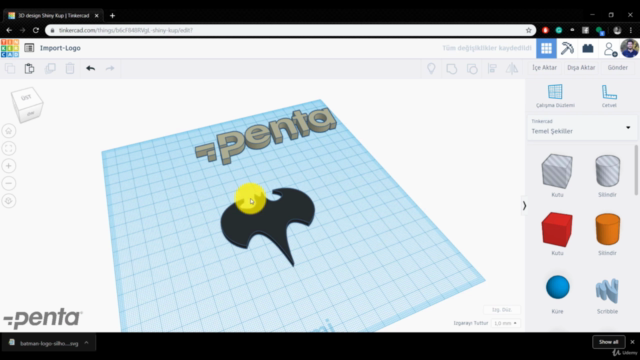Click the invite collaborator person icon

pyautogui.click(x=609, y=49)
